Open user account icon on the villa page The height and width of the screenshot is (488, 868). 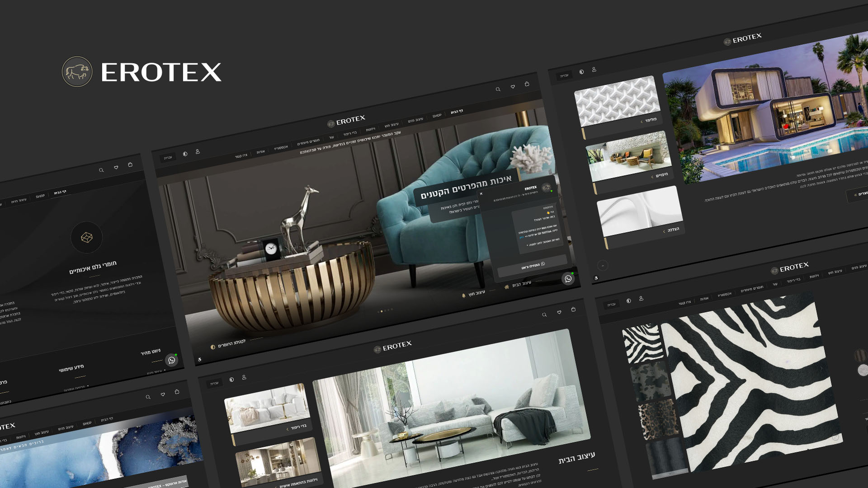tap(594, 70)
